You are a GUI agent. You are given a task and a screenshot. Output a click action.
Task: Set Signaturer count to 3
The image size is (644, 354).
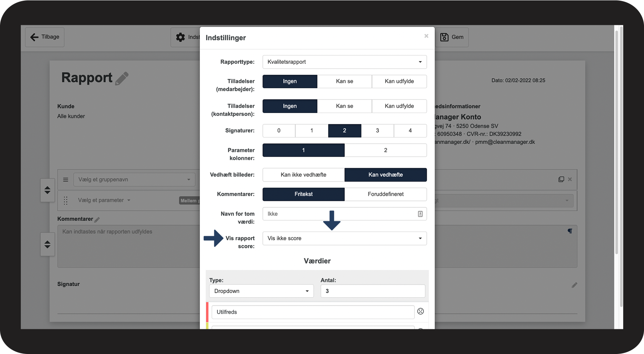coord(377,131)
